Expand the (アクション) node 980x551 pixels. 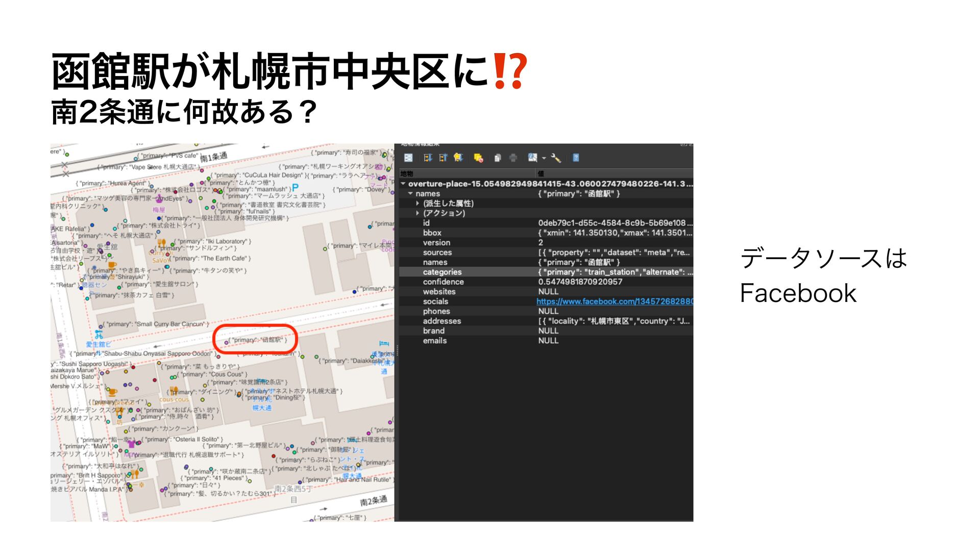click(418, 213)
